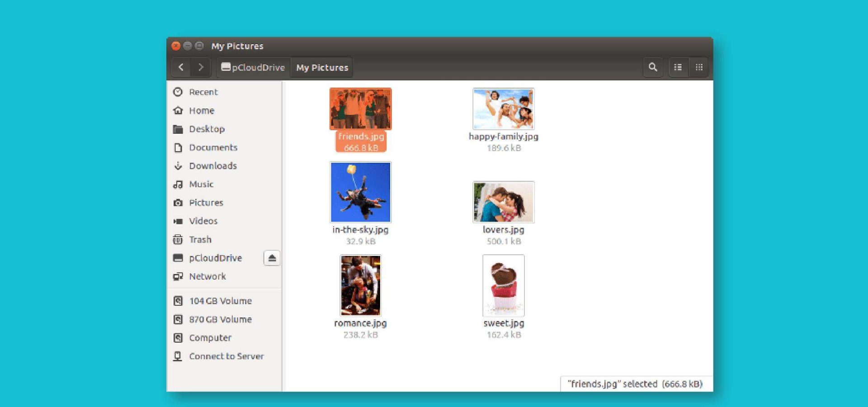Open the search icon

click(x=653, y=67)
